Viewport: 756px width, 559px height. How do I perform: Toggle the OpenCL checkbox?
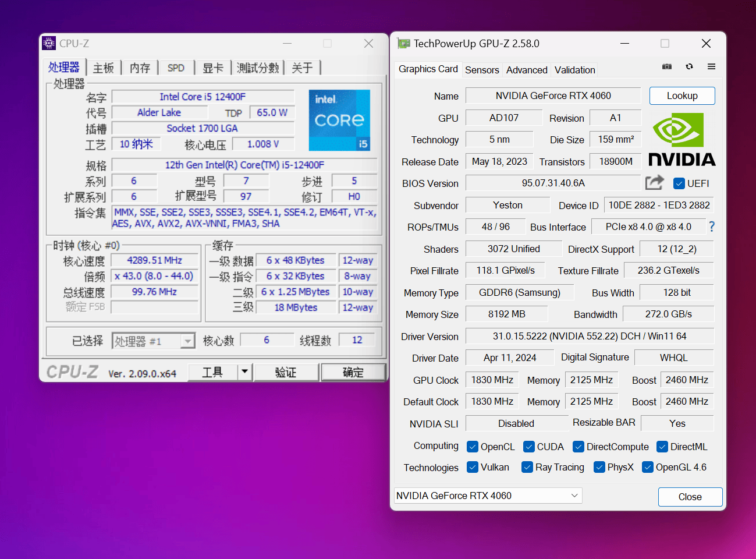coord(473,447)
